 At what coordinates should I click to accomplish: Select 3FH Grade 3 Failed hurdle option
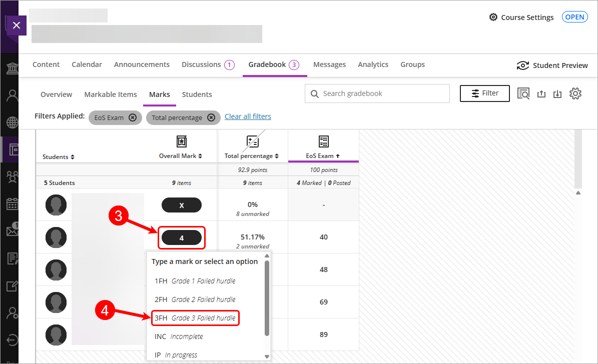click(x=195, y=318)
